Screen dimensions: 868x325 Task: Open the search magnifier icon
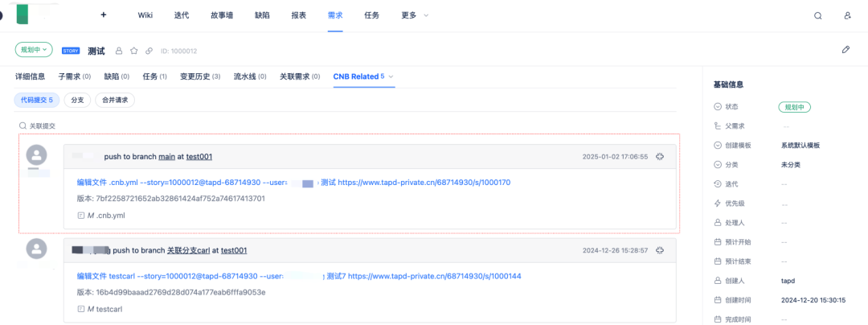pyautogui.click(x=817, y=15)
